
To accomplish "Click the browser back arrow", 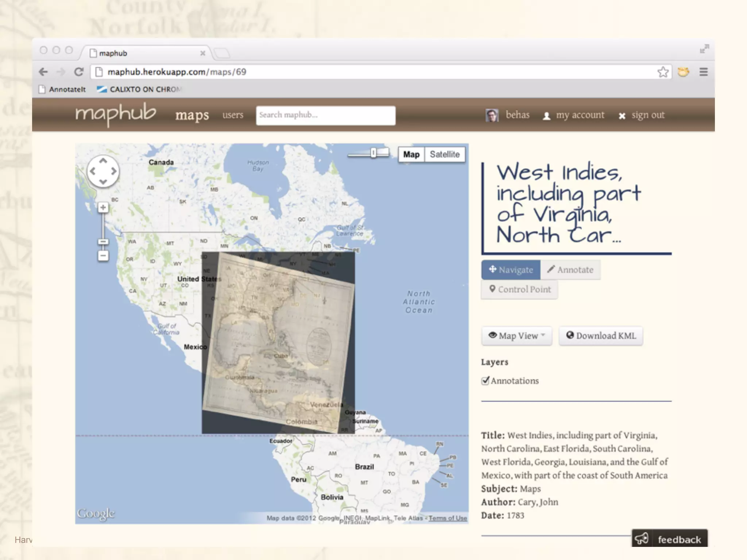I will [x=43, y=72].
